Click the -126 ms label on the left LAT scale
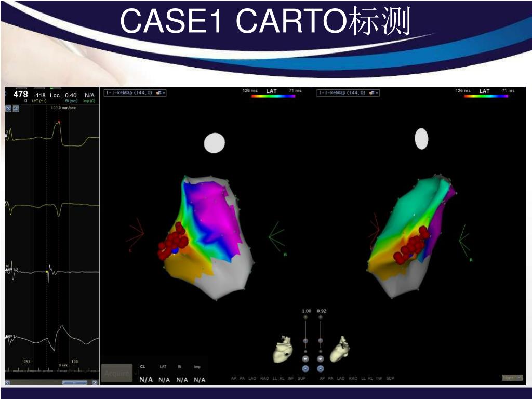This screenshot has width=532, height=399. pyautogui.click(x=249, y=91)
